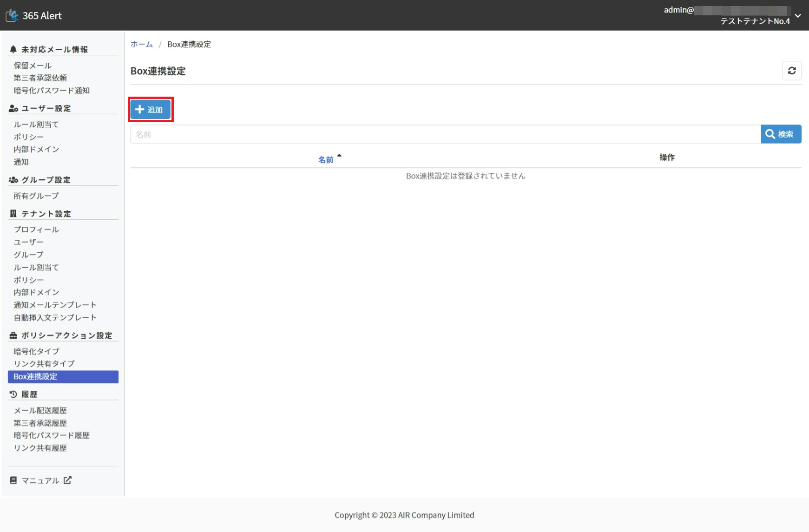
Task: Open the external manual link icon
Action: coord(67,480)
